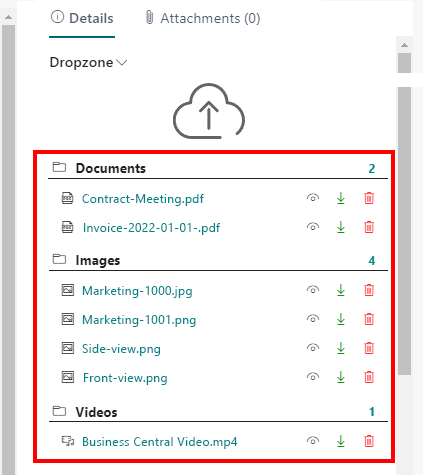This screenshot has height=475, width=423.
Task: Collapse the Videos group header
Action: (x=218, y=412)
